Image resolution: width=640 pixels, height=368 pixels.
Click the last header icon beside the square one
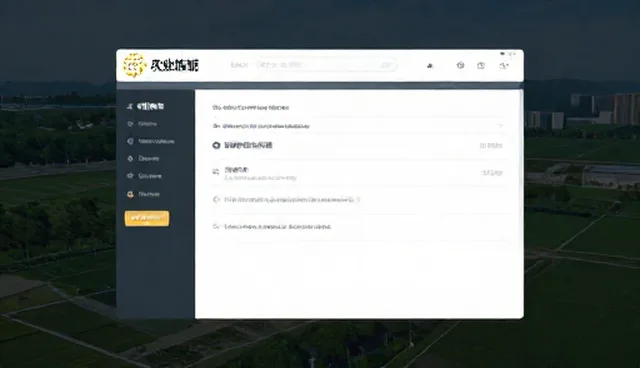[504, 65]
